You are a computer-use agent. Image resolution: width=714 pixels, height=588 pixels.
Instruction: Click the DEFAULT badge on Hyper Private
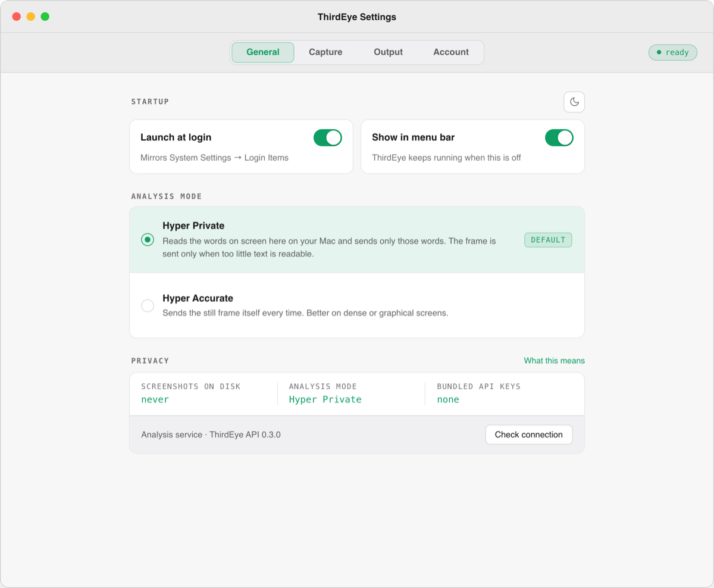point(548,240)
